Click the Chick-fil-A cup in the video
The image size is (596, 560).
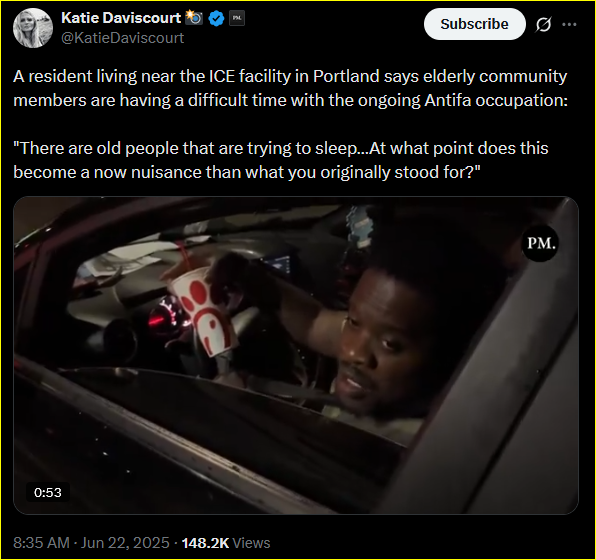click(x=203, y=311)
